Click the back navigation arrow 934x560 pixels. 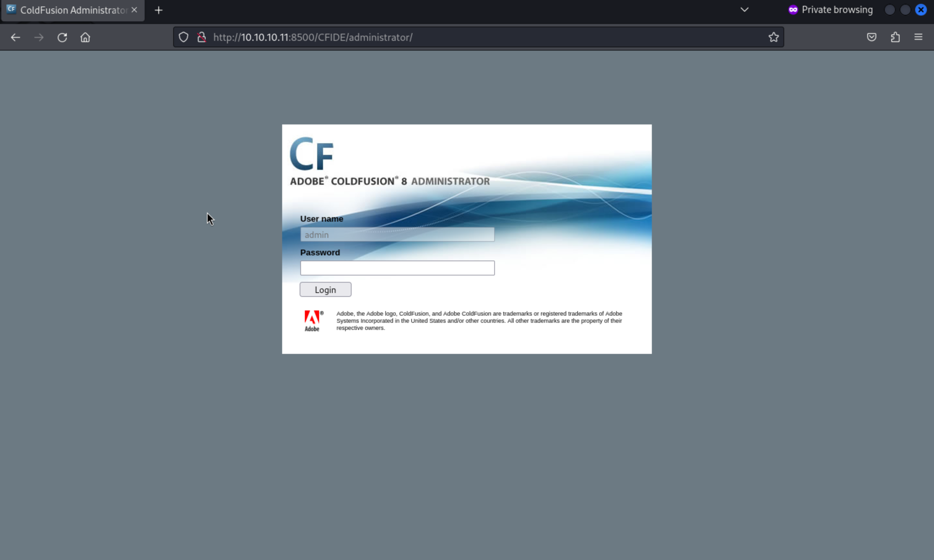[x=16, y=37]
